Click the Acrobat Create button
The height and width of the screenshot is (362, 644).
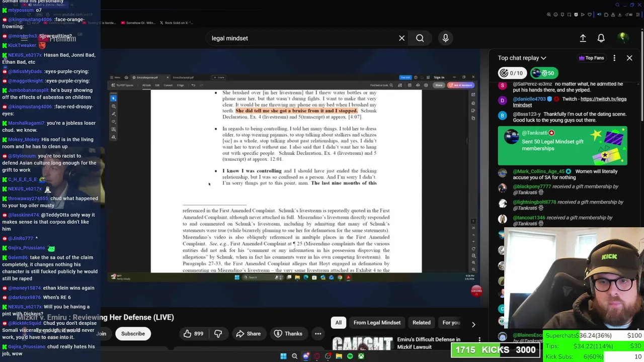[x=219, y=77]
